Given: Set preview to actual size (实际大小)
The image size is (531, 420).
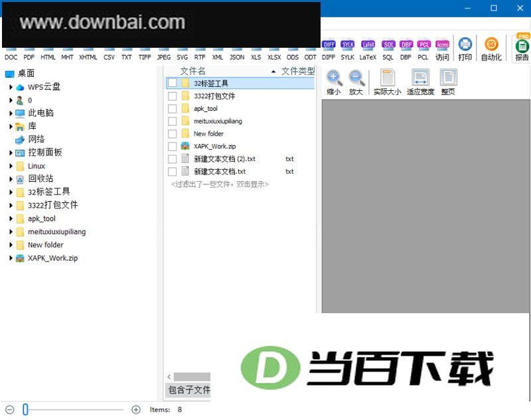Looking at the screenshot, I should click(388, 82).
